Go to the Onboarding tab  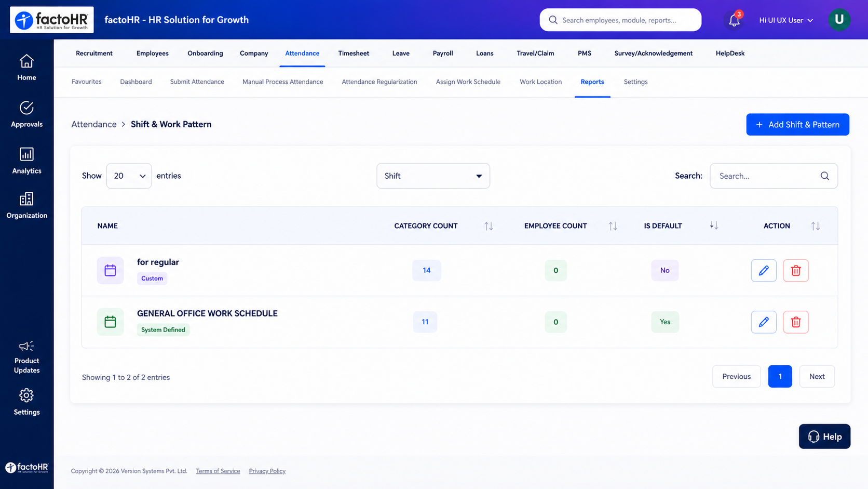click(x=205, y=53)
